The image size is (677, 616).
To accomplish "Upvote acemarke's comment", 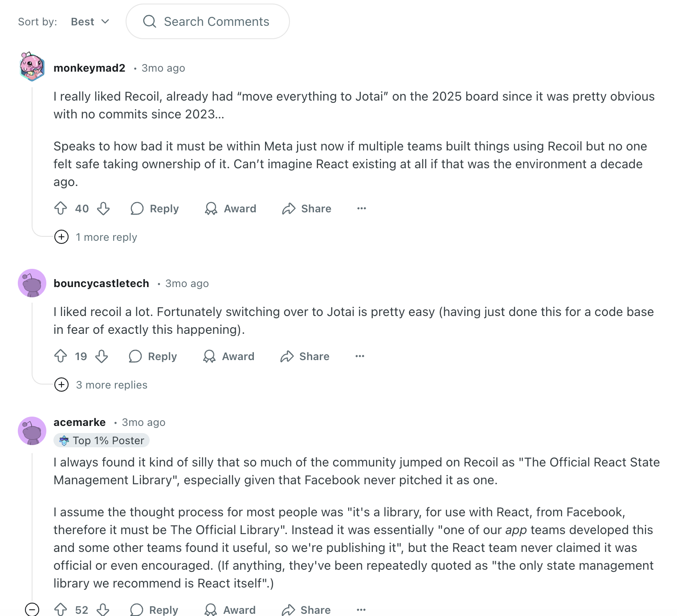I will coord(61,609).
